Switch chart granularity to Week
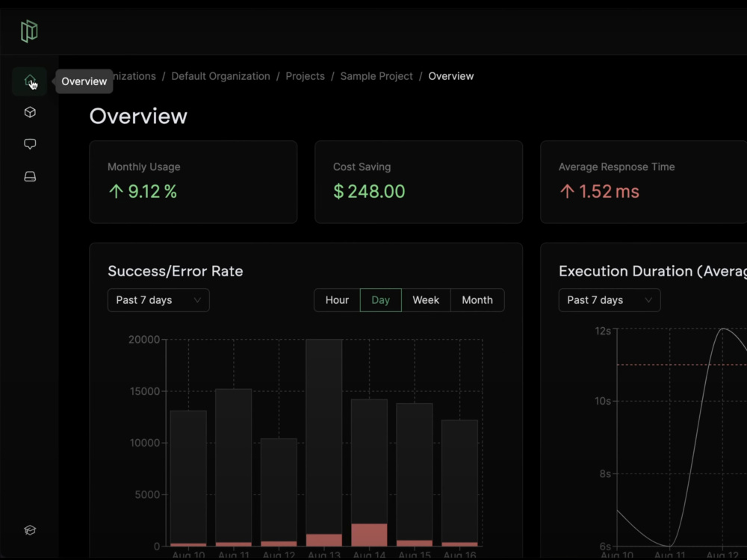The image size is (747, 560). [x=426, y=300]
